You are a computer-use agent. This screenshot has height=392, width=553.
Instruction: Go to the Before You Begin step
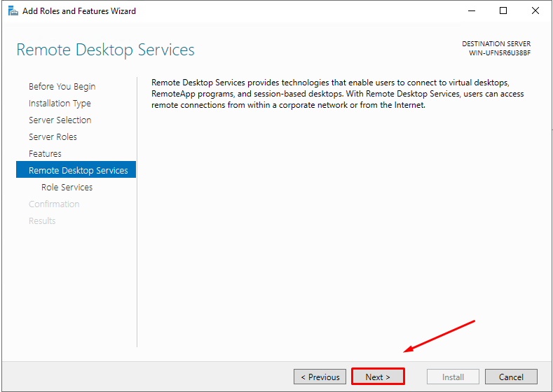click(62, 87)
